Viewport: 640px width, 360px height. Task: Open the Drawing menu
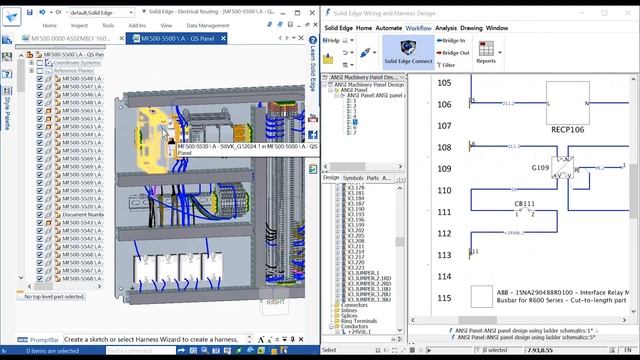(x=471, y=28)
